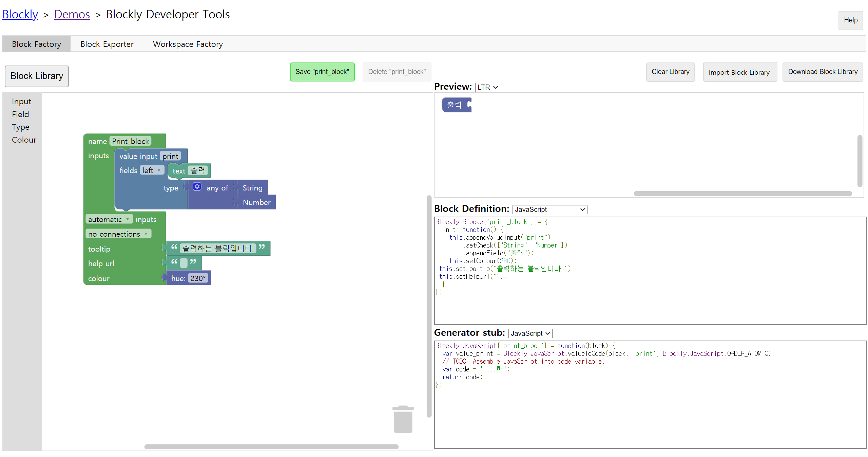This screenshot has width=868, height=457.
Task: Open the 'no connections' dropdown
Action: point(118,234)
